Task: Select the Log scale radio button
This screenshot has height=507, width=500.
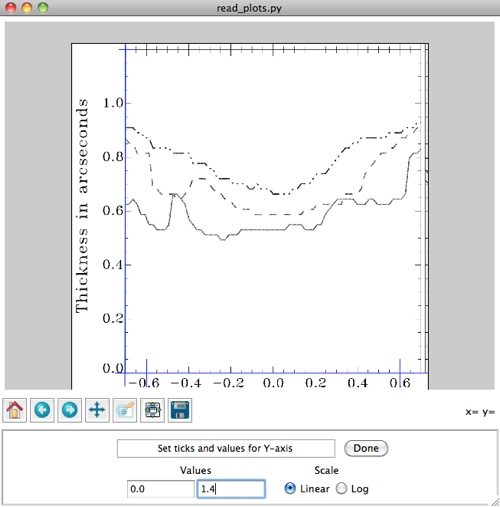Action: [x=341, y=488]
